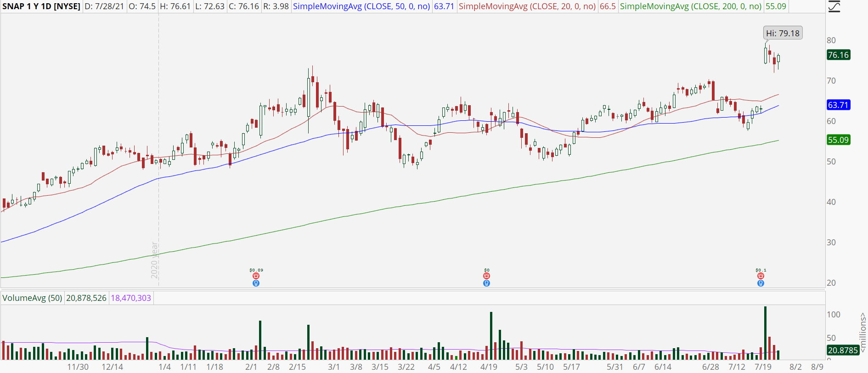868x373 pixels.
Task: Click the SNAP 1 Y 1D [NYSE] title
Action: [x=41, y=6]
